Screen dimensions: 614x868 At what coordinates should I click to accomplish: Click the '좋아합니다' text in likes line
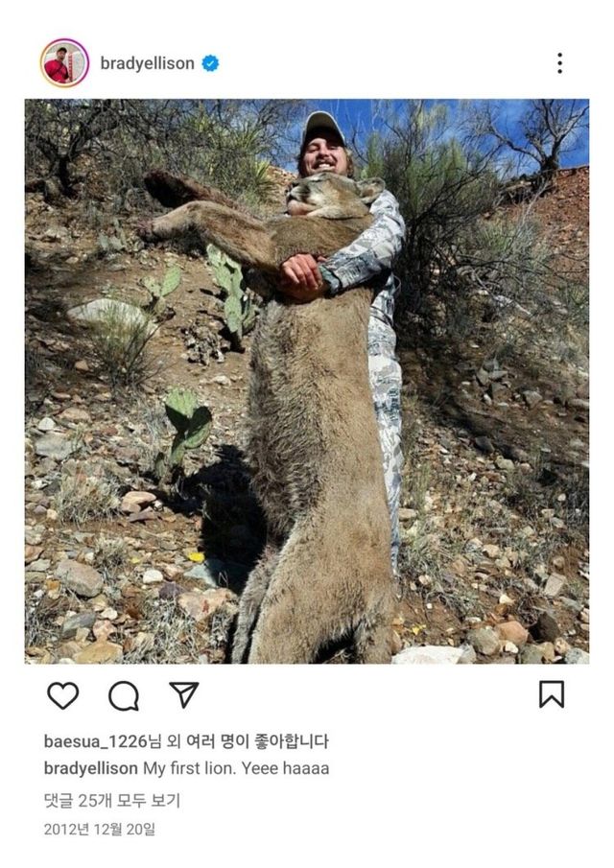[x=292, y=741]
